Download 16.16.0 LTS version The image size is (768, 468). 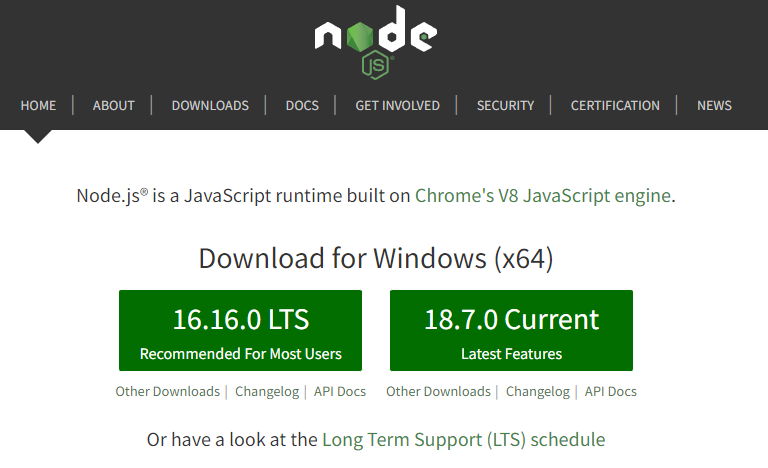(240, 330)
